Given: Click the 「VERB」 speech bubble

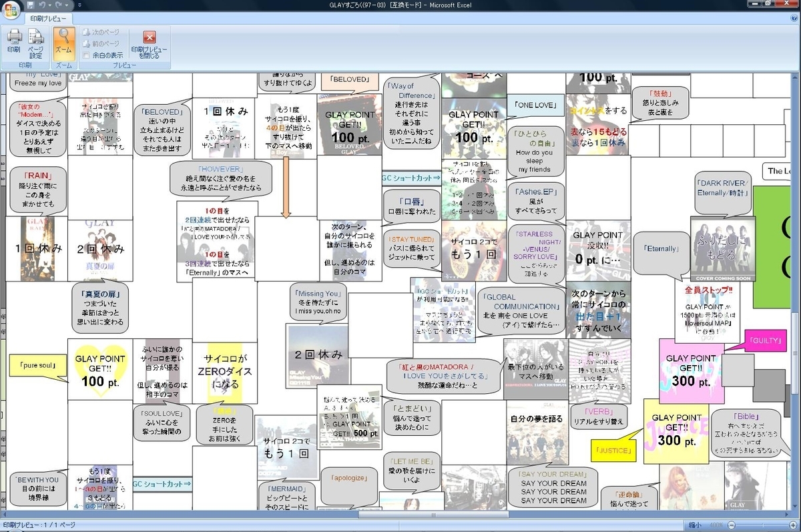Looking at the screenshot, I should [x=598, y=417].
